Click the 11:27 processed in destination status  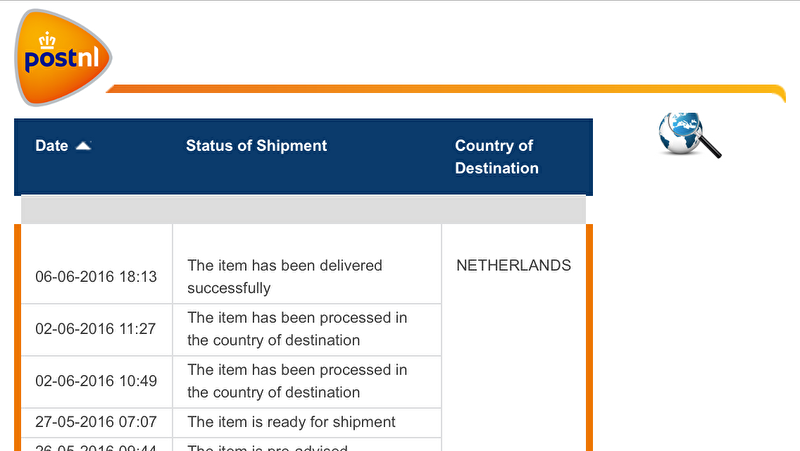297,329
